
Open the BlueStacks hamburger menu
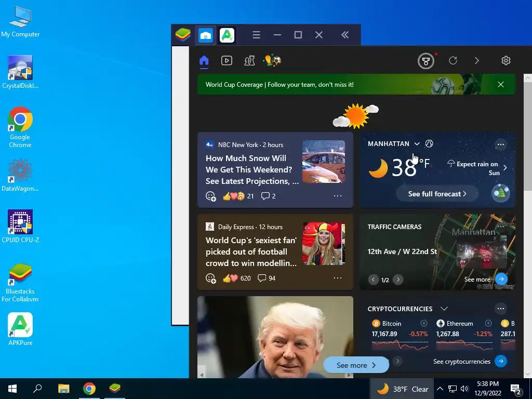[x=257, y=35]
